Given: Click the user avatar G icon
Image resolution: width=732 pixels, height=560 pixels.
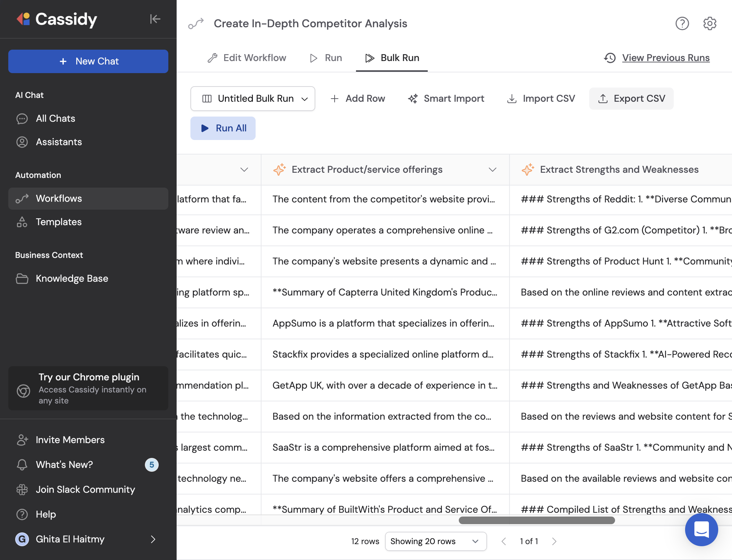Looking at the screenshot, I should coord(22,539).
